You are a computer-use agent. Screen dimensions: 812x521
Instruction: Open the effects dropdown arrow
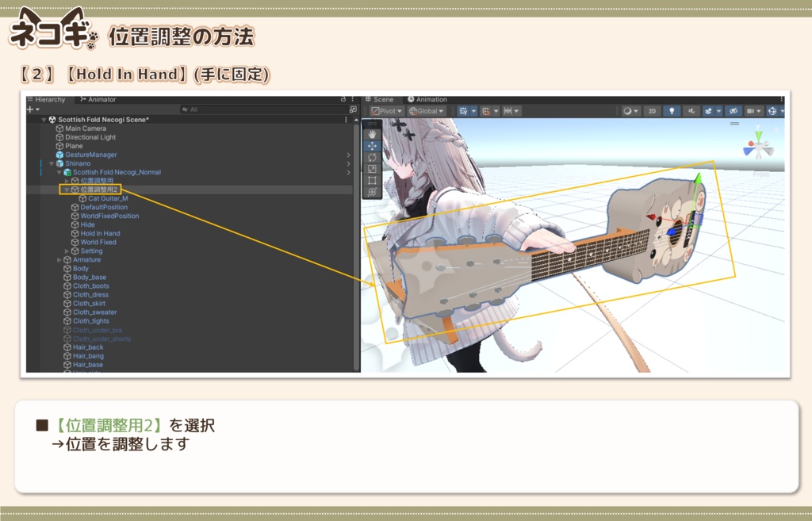click(718, 111)
